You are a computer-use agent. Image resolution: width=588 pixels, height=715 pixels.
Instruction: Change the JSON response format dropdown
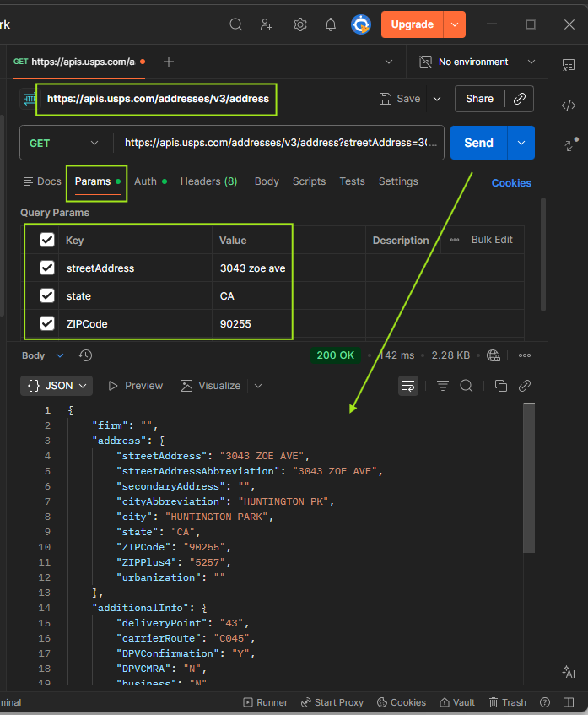[x=57, y=386]
